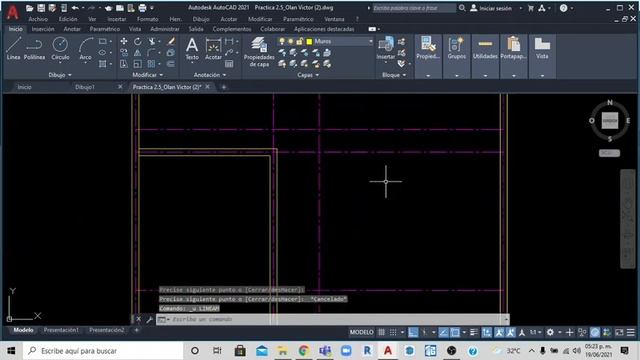Click the new drawing plus tab button
640x360 pixels.
coord(224,87)
